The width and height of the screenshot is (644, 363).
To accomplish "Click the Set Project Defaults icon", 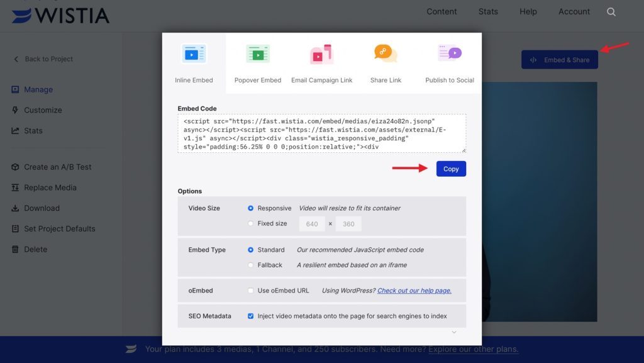I will [x=15, y=228].
